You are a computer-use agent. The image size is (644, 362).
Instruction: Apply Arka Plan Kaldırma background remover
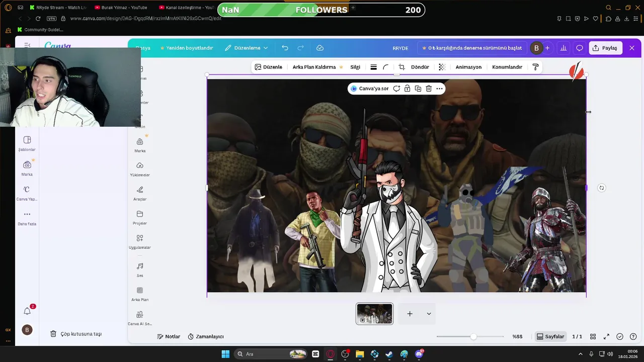point(317,67)
